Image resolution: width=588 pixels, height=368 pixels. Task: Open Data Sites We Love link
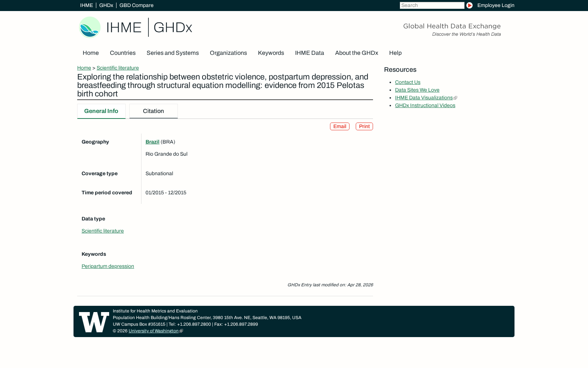[417, 90]
